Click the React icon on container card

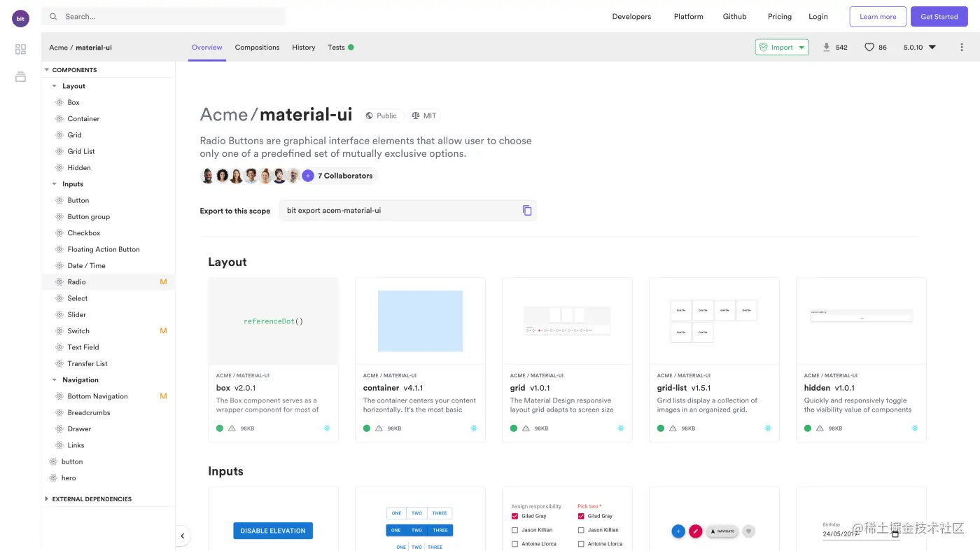tap(474, 428)
